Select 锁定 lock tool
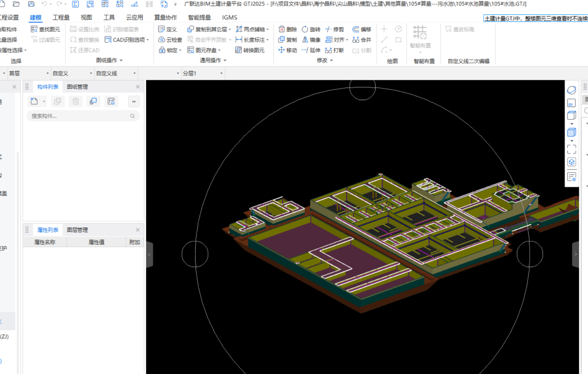 point(170,50)
